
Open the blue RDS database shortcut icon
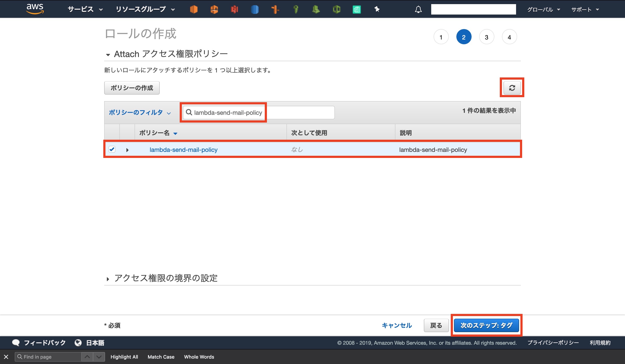pos(255,9)
